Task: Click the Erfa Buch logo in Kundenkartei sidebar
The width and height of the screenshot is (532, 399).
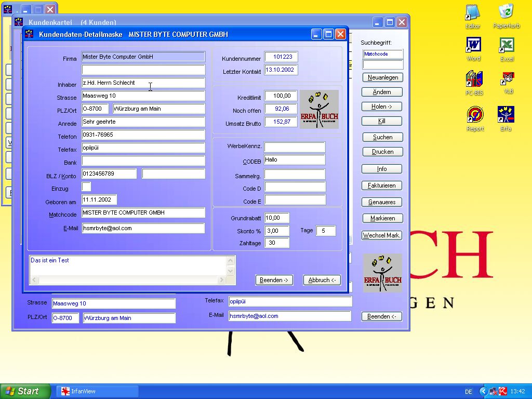Action: pyautogui.click(x=382, y=273)
